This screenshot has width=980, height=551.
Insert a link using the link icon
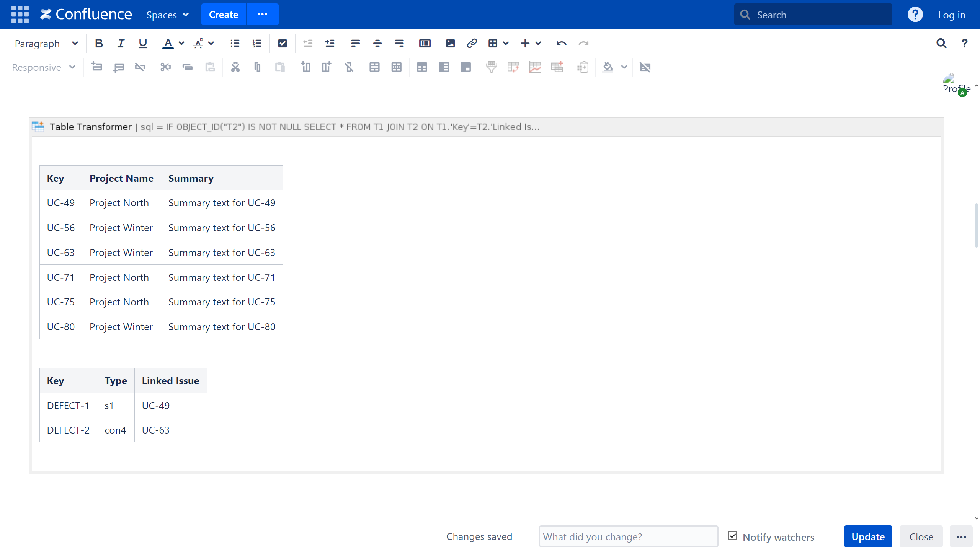click(x=472, y=43)
